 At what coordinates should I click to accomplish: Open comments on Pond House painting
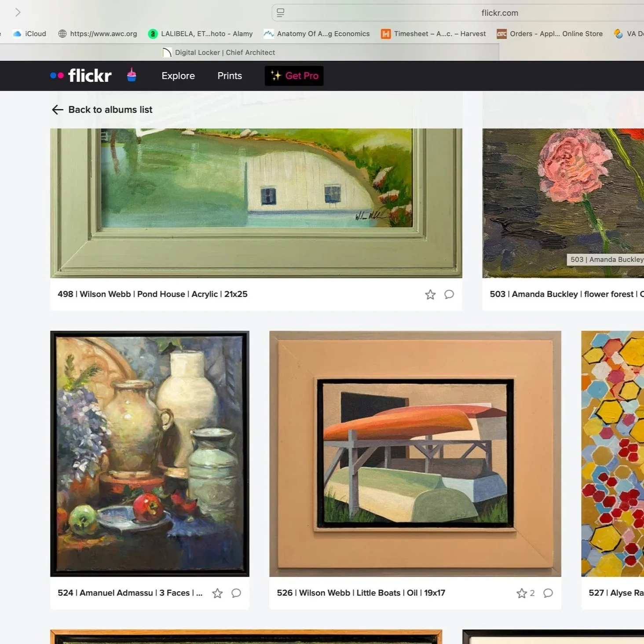pyautogui.click(x=449, y=294)
